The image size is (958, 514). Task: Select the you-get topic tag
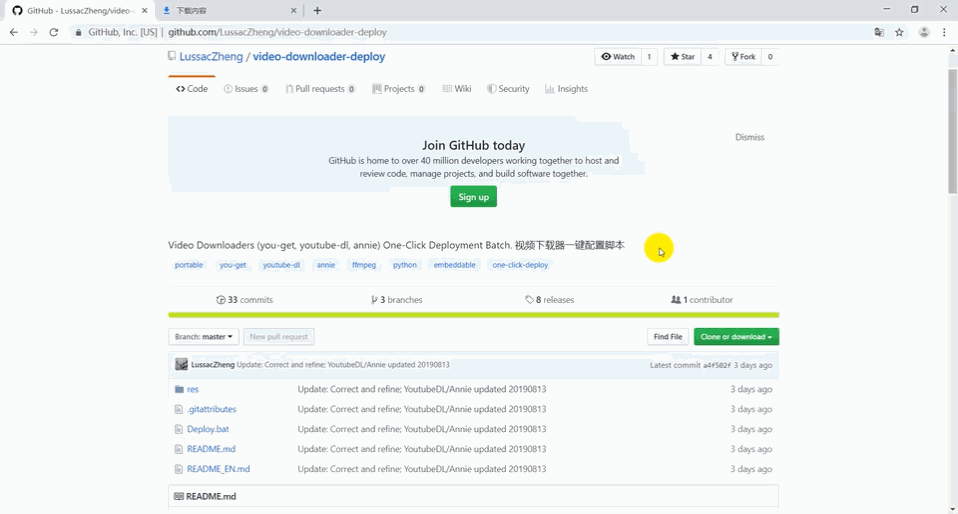pos(233,265)
